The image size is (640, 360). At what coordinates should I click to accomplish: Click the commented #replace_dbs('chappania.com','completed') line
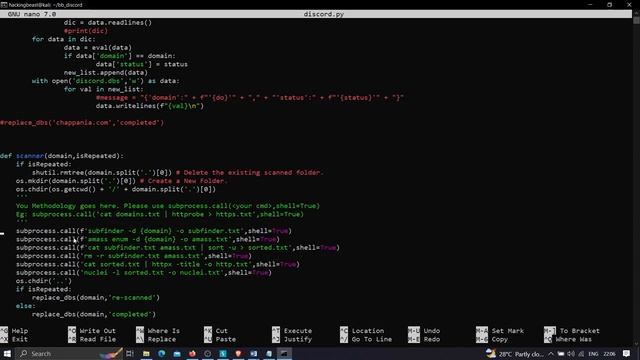[82, 122]
